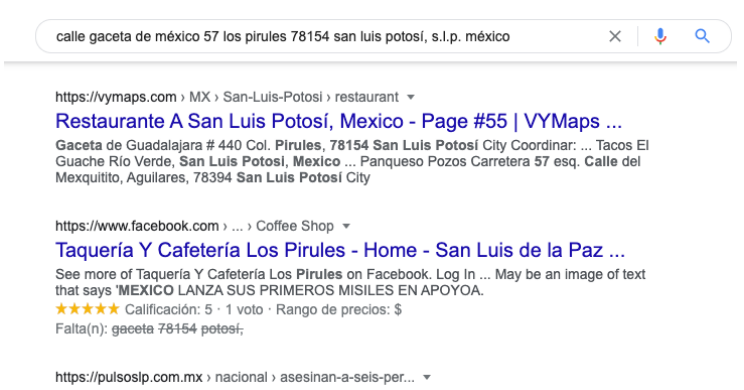Click 'Calificación: 5 · 1 voto' rating text
Image resolution: width=744 pixels, height=390 pixels.
194,310
